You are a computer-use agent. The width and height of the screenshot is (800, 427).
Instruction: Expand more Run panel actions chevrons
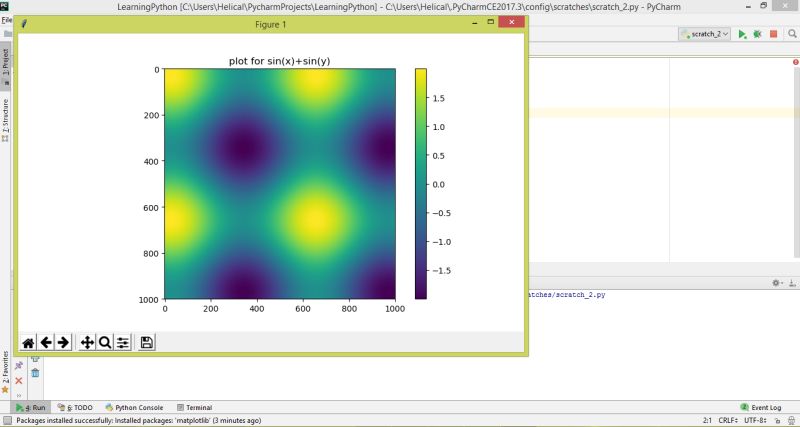[x=19, y=395]
